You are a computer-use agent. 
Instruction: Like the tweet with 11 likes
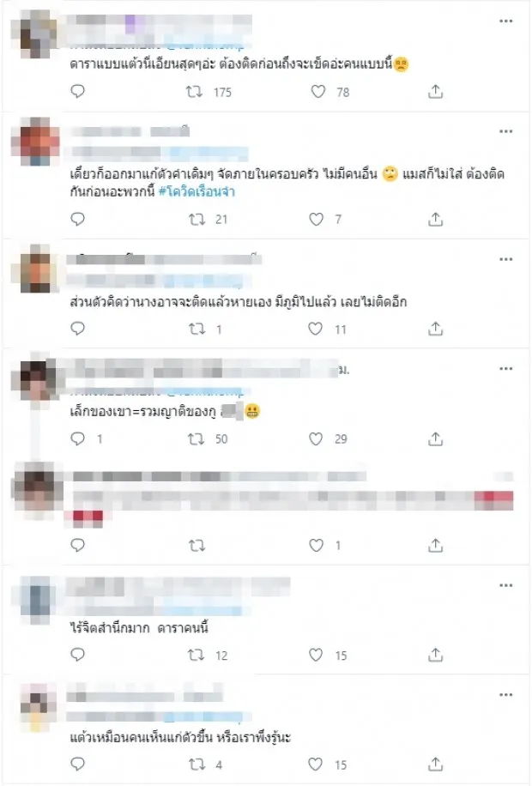click(x=316, y=329)
